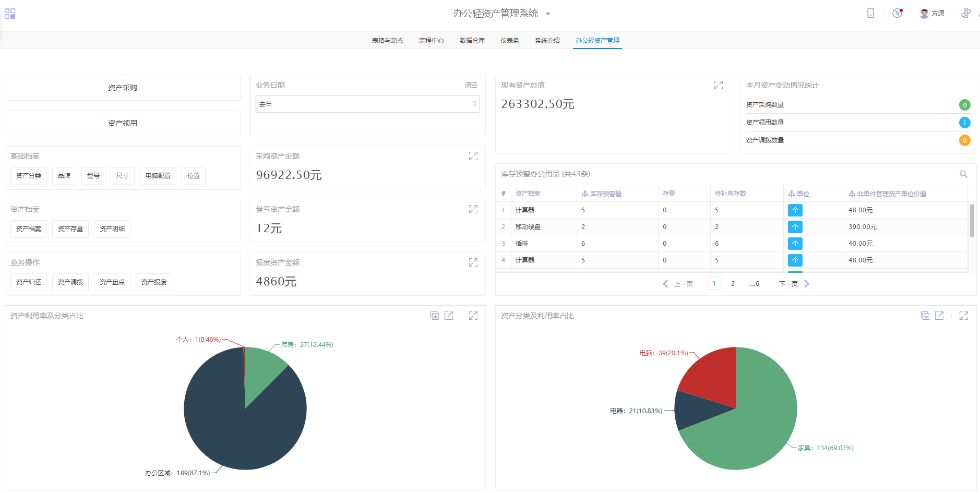Expand the 采购资产金额 card fullscreen
Screen dimensions: 980x493
point(473,156)
